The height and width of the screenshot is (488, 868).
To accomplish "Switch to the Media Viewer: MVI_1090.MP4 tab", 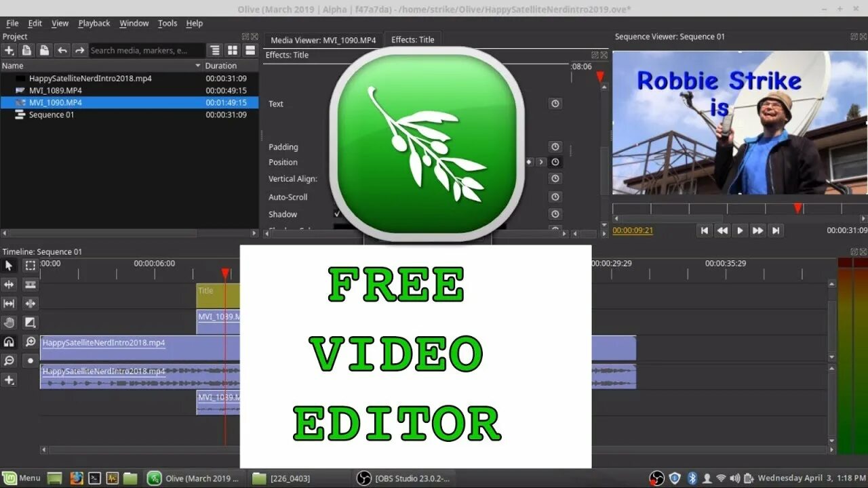I will click(x=323, y=40).
